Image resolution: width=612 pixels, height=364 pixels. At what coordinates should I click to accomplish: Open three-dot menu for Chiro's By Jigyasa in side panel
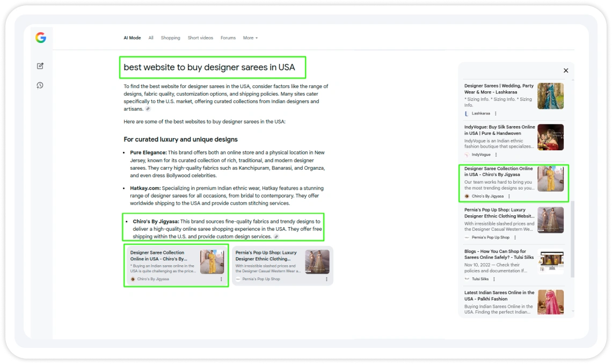509,196
